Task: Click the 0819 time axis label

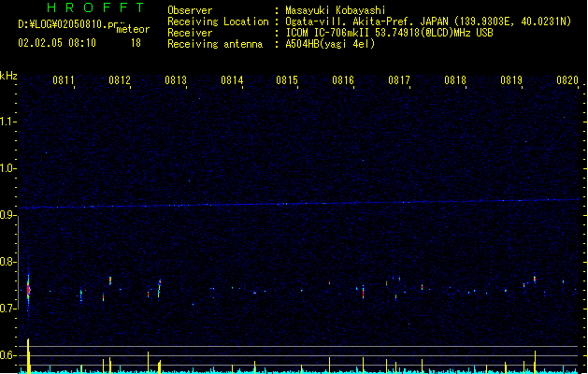Action: tap(511, 80)
